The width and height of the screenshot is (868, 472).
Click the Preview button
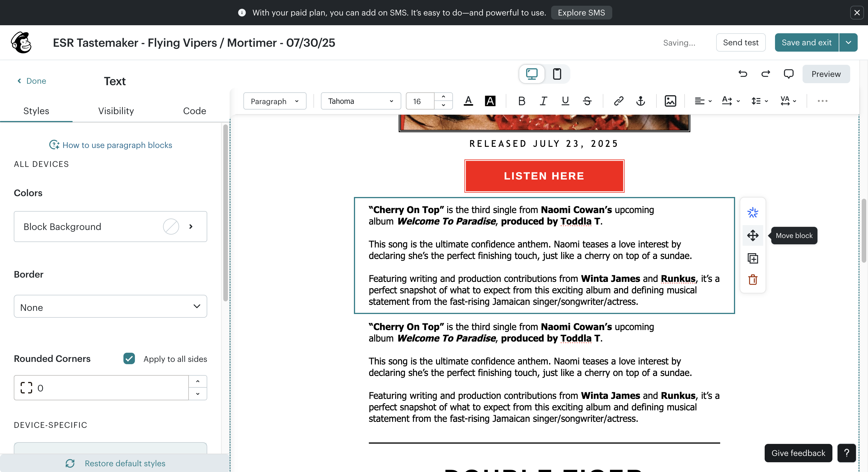(x=826, y=74)
